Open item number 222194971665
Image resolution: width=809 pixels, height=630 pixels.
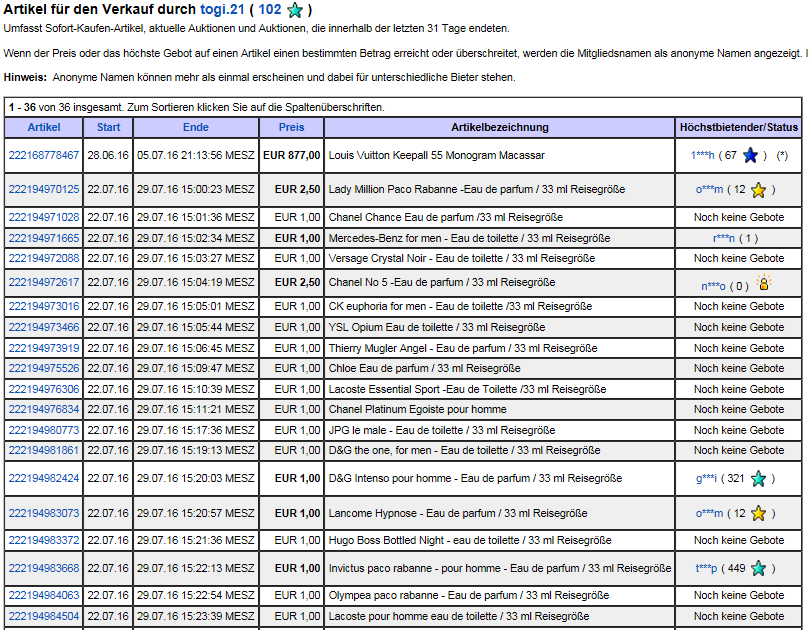click(44, 238)
